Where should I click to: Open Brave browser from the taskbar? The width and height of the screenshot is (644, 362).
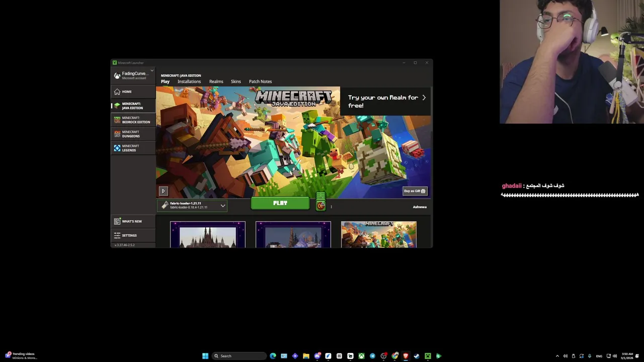(406, 356)
